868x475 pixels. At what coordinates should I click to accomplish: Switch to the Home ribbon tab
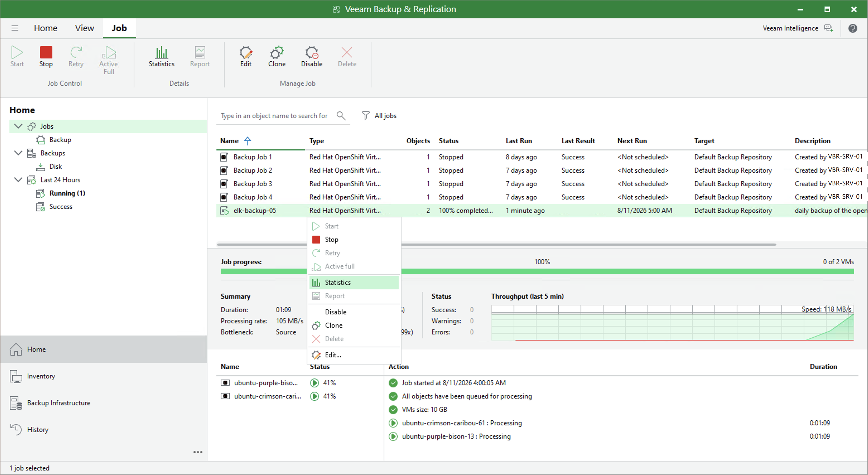[45, 28]
